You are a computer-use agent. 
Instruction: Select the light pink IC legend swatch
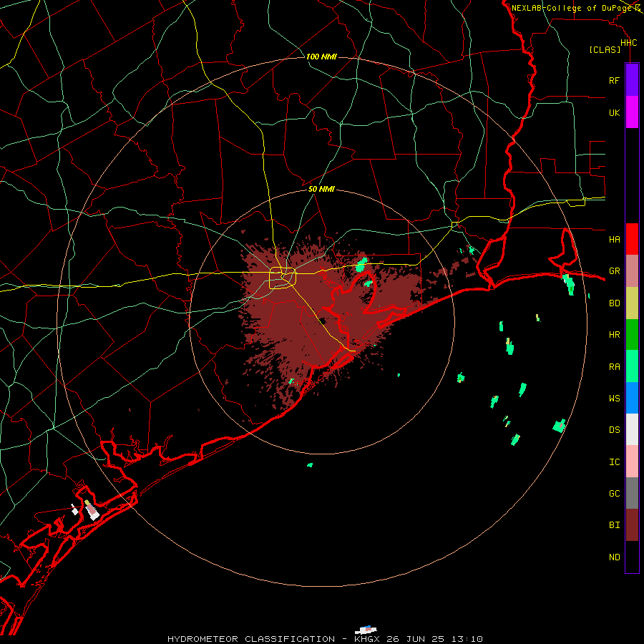tap(632, 462)
